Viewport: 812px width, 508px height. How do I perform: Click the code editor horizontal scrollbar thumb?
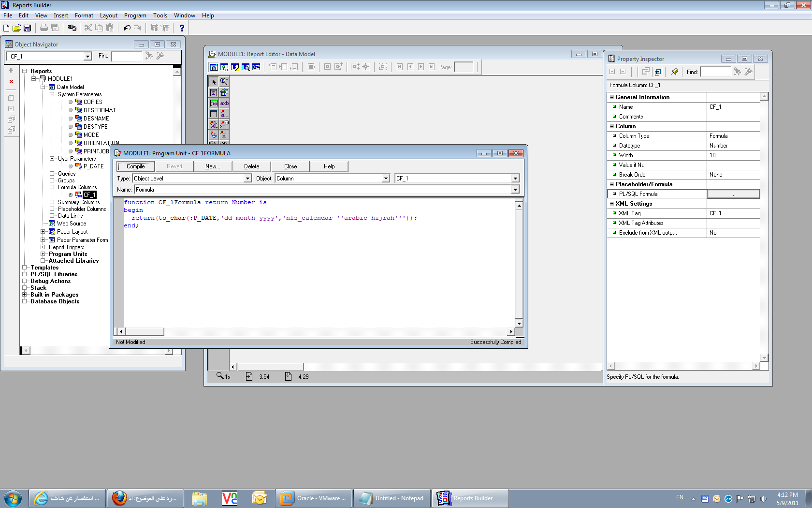tap(144, 331)
